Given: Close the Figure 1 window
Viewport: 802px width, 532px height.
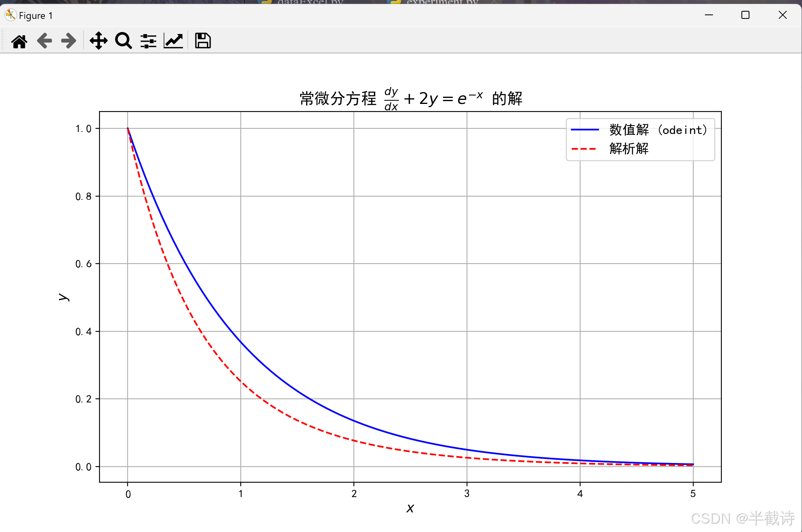Looking at the screenshot, I should pyautogui.click(x=782, y=15).
